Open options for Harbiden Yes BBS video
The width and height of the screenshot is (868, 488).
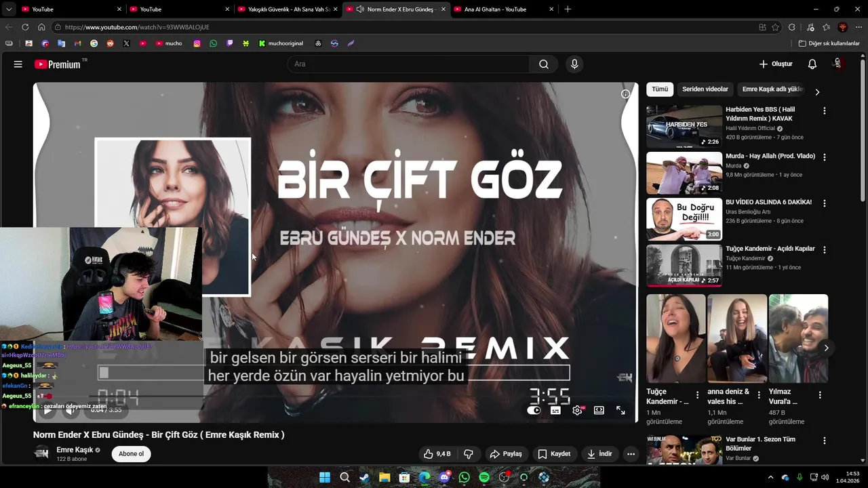coord(825,110)
